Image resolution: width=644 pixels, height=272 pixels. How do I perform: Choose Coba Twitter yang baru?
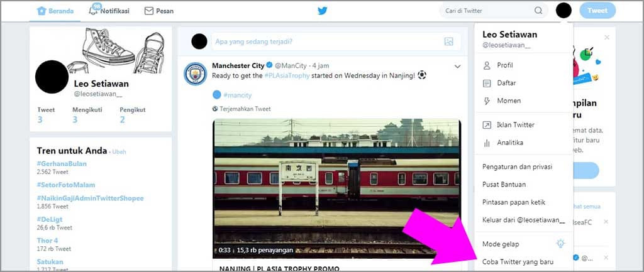click(518, 261)
